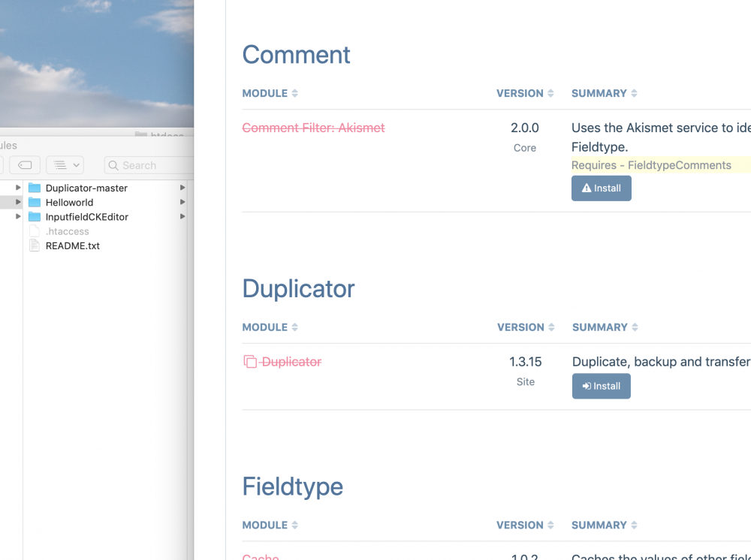This screenshot has height=560, width=751.
Task: Select the .htaccess file icon
Action: click(x=34, y=231)
